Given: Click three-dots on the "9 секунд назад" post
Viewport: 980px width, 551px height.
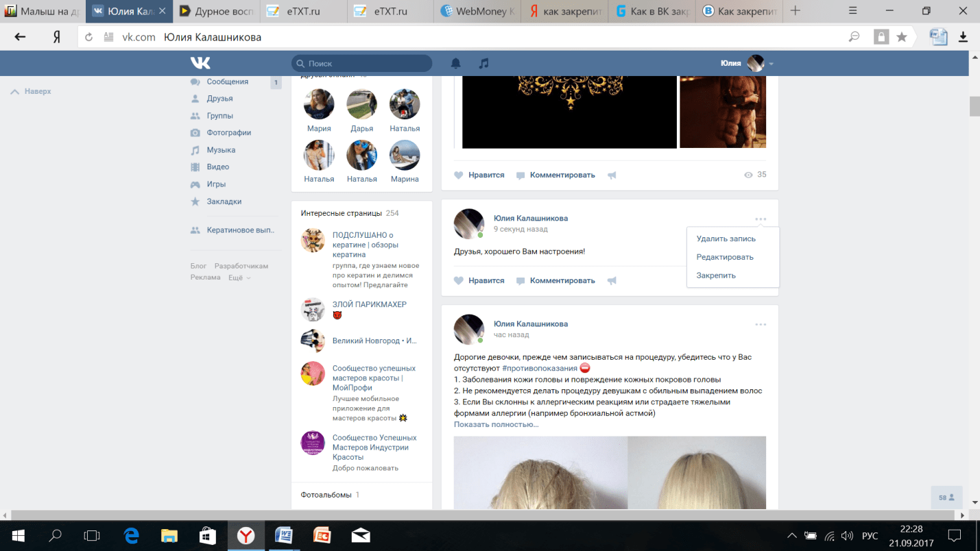Looking at the screenshot, I should 761,219.
